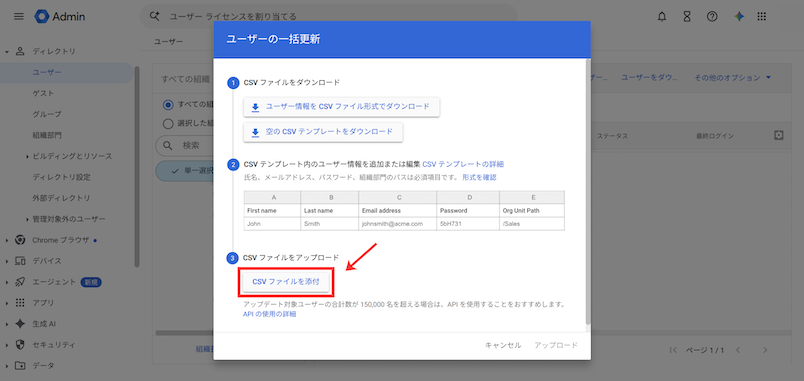
Task: Open the notifications bell
Action: tap(662, 16)
